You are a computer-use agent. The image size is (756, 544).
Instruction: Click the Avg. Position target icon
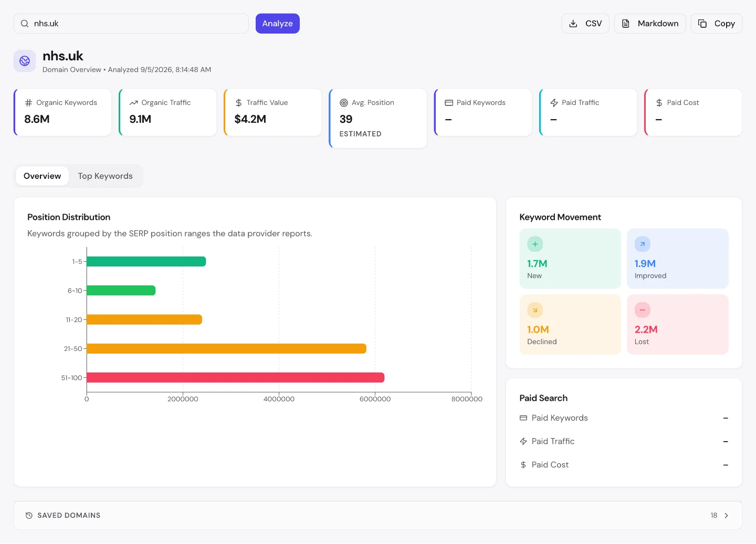(344, 103)
